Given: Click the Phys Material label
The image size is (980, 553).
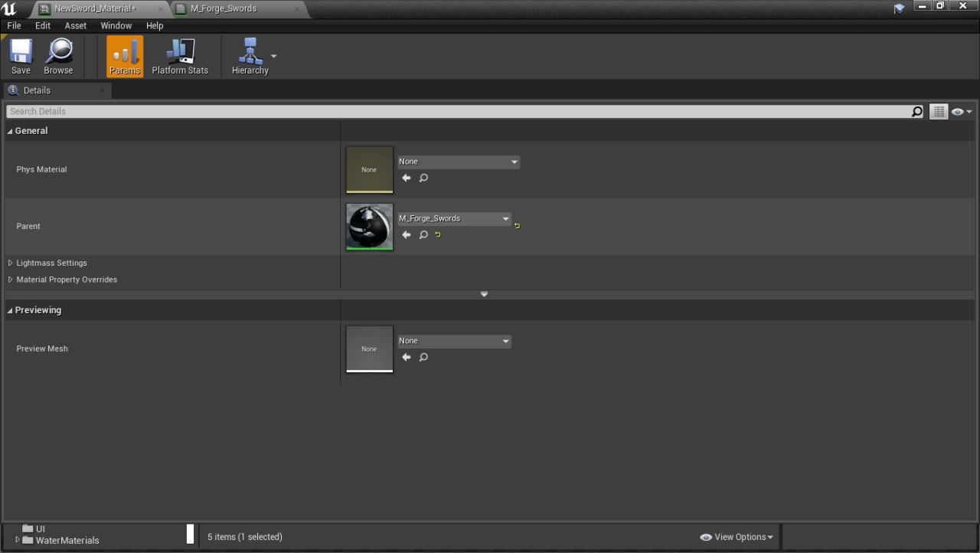Looking at the screenshot, I should 41,169.
